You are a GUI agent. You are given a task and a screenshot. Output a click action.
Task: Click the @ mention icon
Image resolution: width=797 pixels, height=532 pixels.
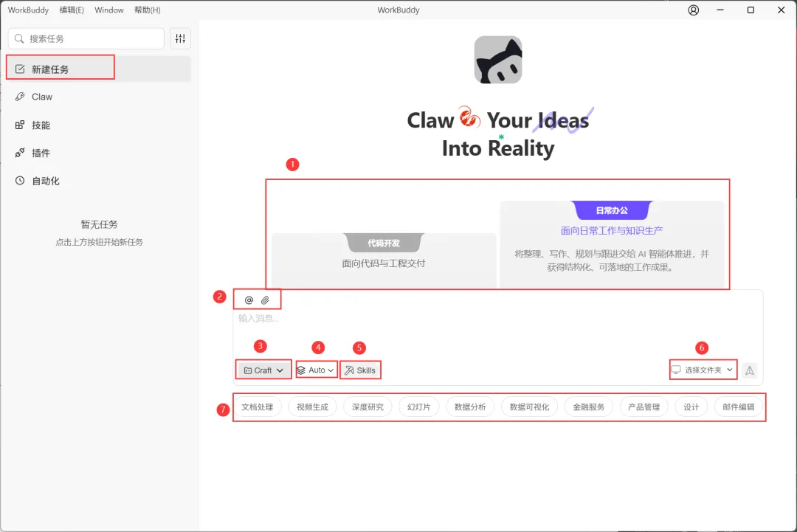(x=249, y=300)
